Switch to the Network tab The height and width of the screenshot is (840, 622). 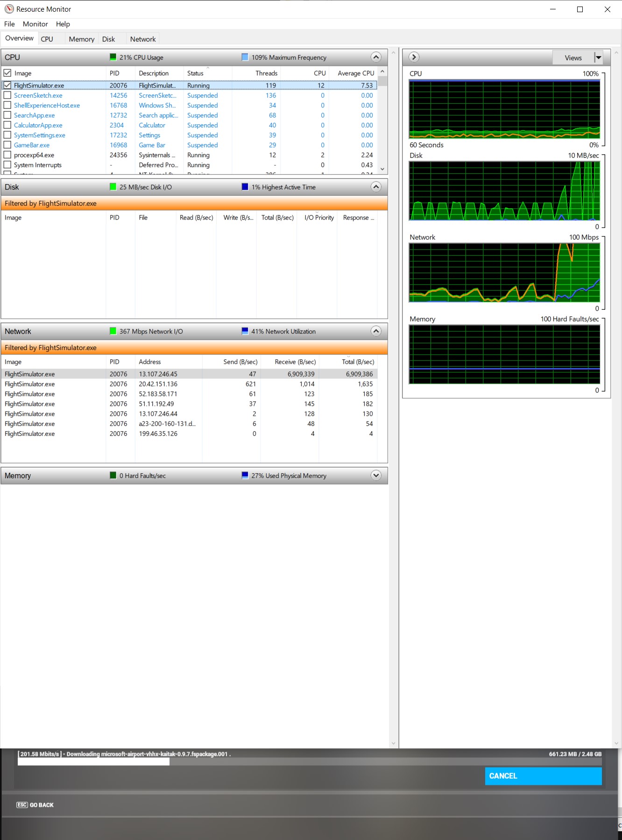pos(143,39)
